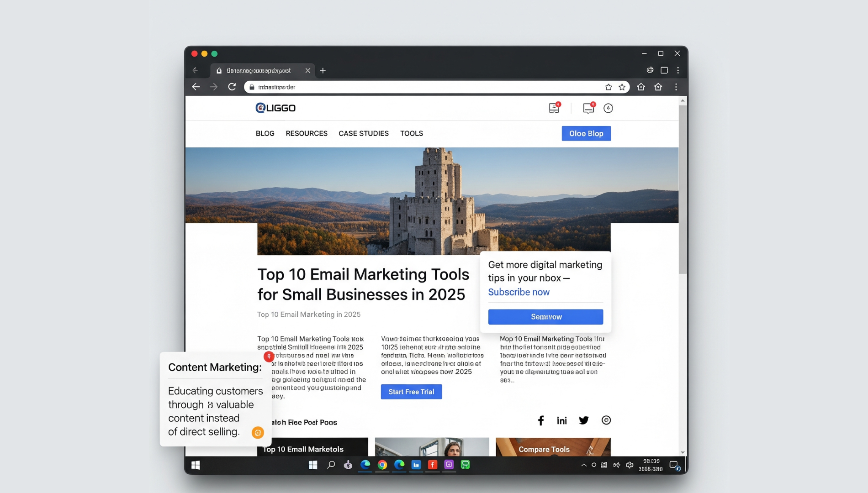868x493 pixels.
Task: Click the blue Semrvow button
Action: (x=545, y=317)
